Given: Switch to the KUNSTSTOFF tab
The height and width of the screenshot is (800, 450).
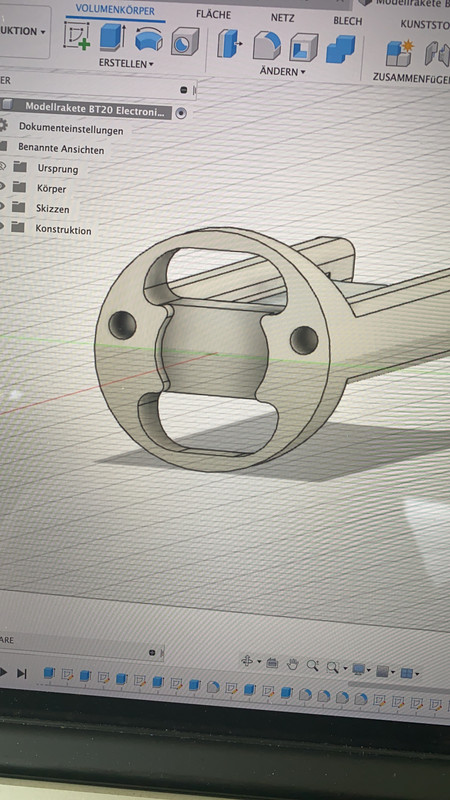Looking at the screenshot, I should pyautogui.click(x=424, y=24).
